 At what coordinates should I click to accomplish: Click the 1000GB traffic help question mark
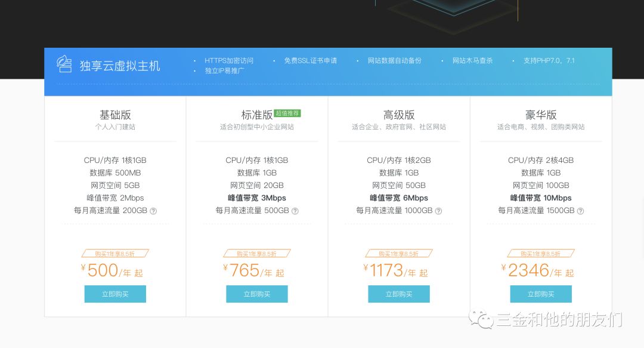(438, 211)
